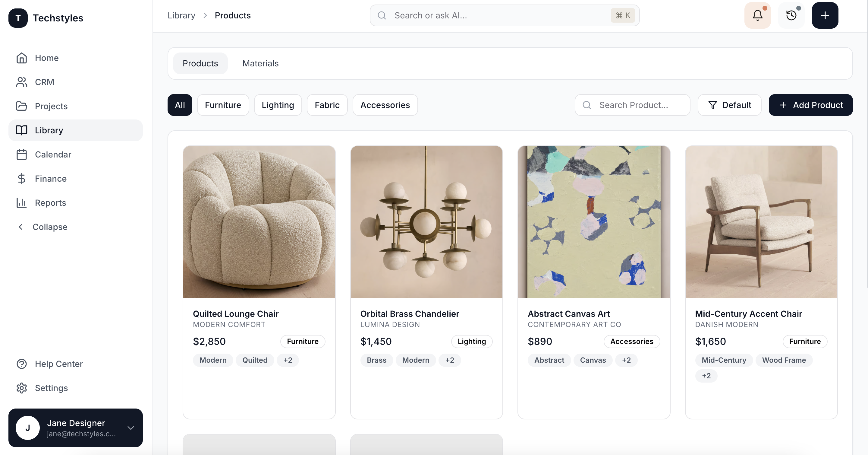
Task: Switch to the Materials tab
Action: click(x=260, y=63)
